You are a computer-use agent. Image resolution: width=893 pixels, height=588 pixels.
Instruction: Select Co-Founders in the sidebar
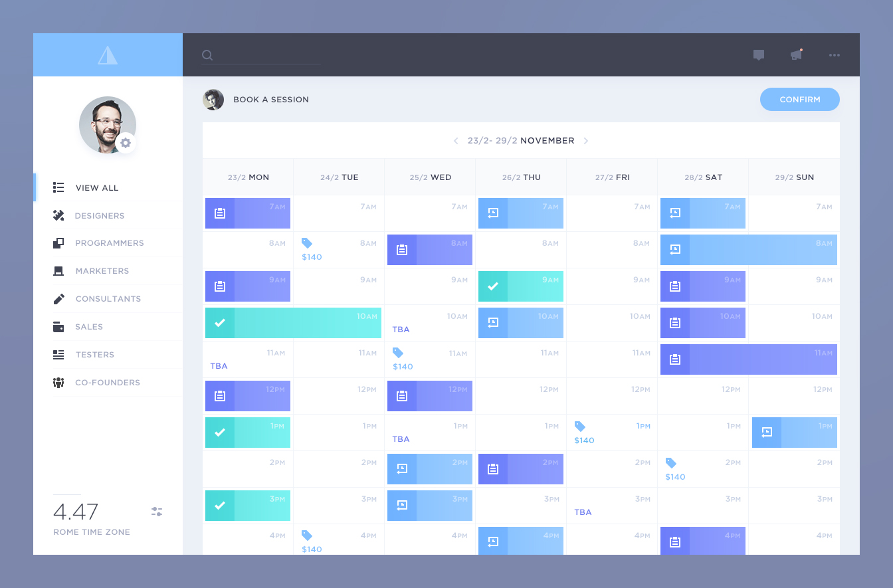[108, 383]
